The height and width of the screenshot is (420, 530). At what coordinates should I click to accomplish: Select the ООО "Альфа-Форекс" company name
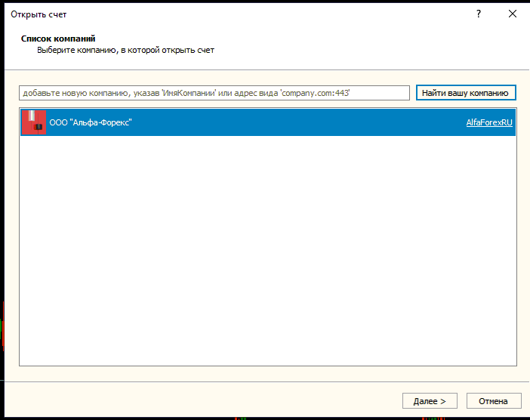tap(95, 122)
